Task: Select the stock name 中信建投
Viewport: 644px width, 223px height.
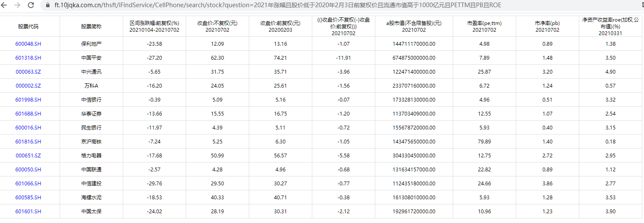Action: (x=91, y=184)
